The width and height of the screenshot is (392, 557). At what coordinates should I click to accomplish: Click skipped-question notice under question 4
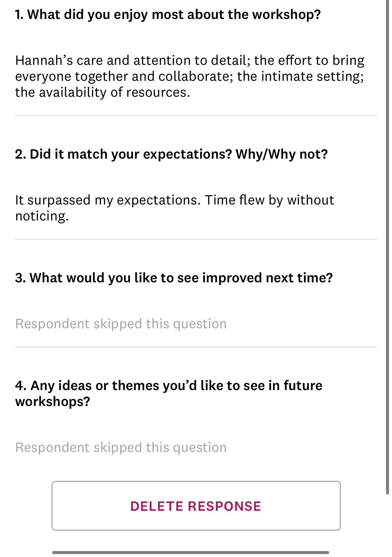click(x=121, y=448)
